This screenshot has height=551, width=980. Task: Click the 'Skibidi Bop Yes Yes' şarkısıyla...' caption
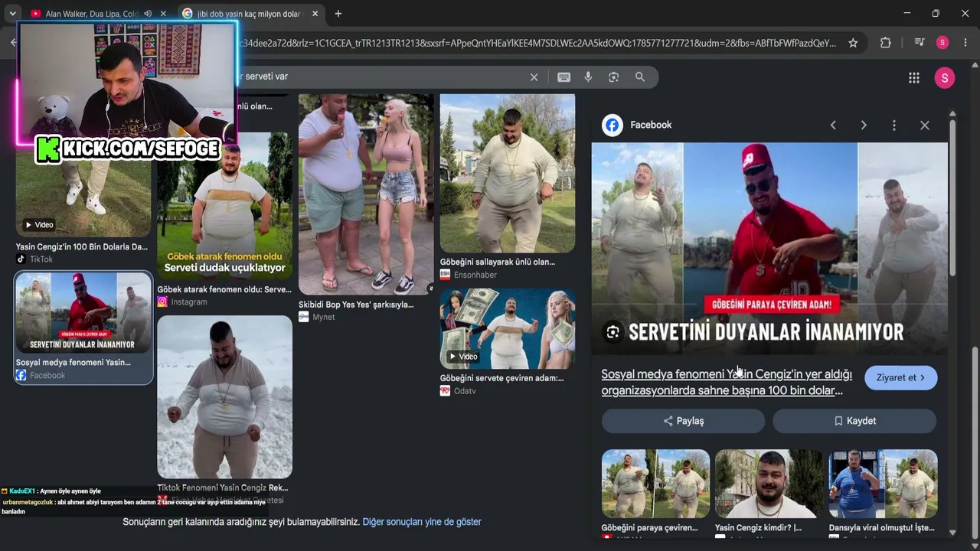(356, 305)
